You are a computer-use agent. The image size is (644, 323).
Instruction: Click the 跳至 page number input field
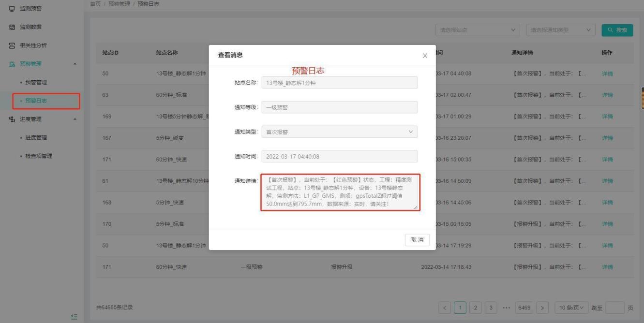coord(614,308)
